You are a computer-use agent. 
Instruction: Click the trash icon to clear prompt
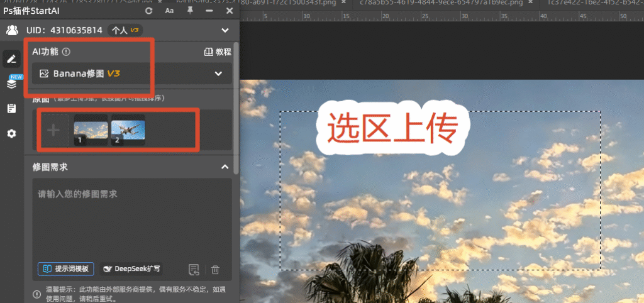(215, 270)
